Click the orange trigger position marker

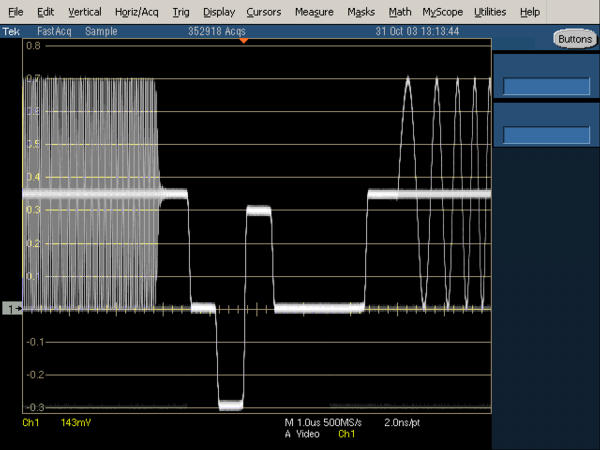(x=243, y=41)
